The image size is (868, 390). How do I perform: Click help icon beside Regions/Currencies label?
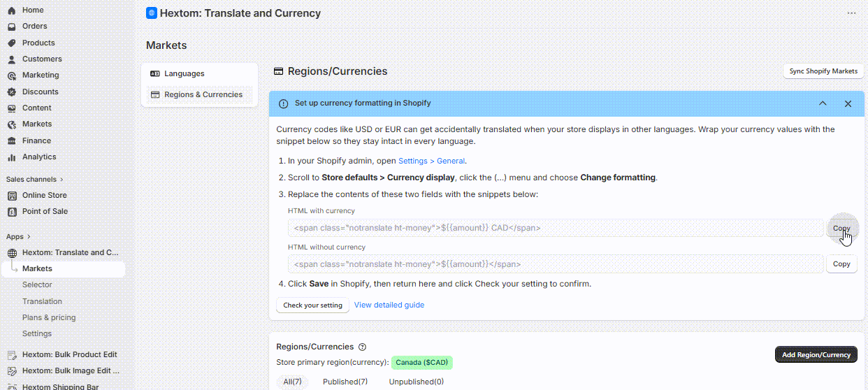362,347
